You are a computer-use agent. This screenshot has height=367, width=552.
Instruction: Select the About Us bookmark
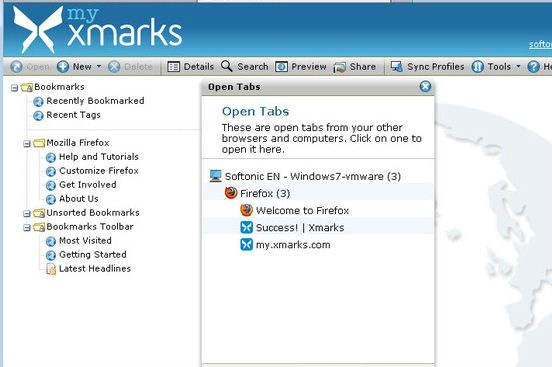click(x=79, y=199)
